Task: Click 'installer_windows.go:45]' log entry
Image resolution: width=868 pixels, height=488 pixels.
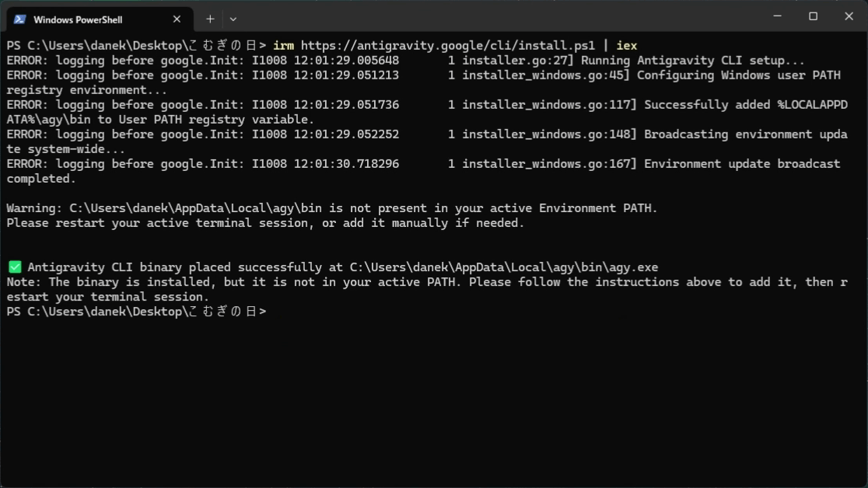Action: pyautogui.click(x=546, y=75)
